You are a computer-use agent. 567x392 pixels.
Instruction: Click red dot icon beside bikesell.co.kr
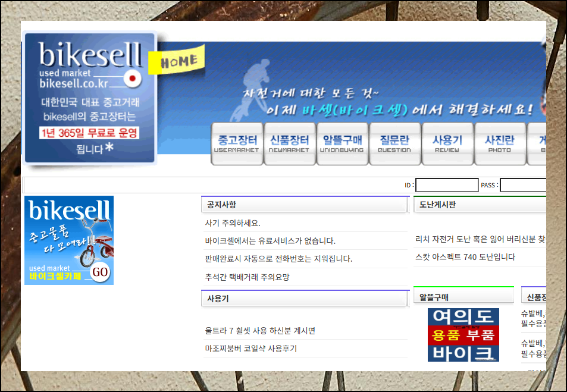132,78
